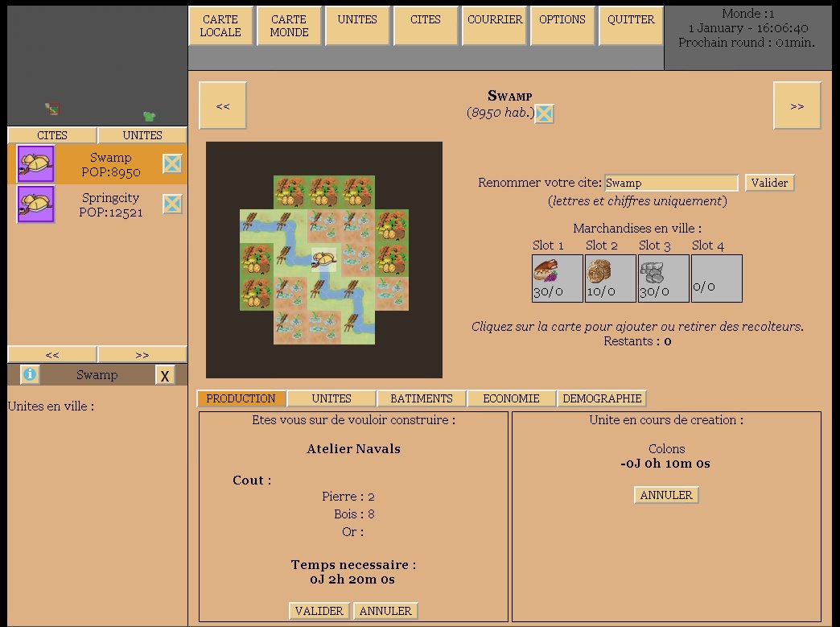Select the food goods in Slot 1
This screenshot has height=627, width=840.
557,278
